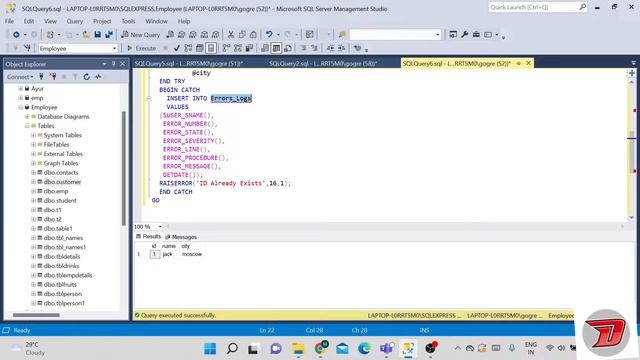Click the Paste toolbar icon

click(x=253, y=35)
